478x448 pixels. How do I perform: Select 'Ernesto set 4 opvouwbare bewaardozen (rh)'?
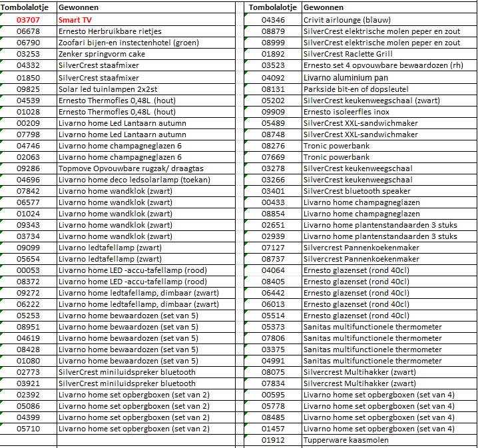[383, 65]
